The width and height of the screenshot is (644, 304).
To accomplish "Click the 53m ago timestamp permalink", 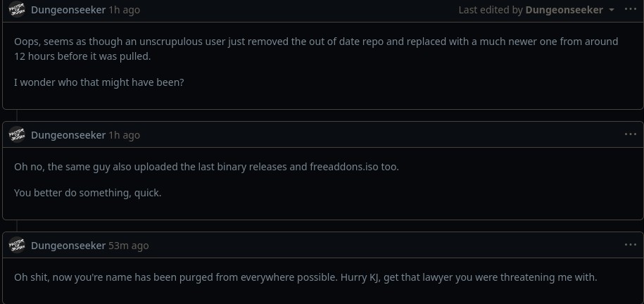I will click(x=129, y=246).
